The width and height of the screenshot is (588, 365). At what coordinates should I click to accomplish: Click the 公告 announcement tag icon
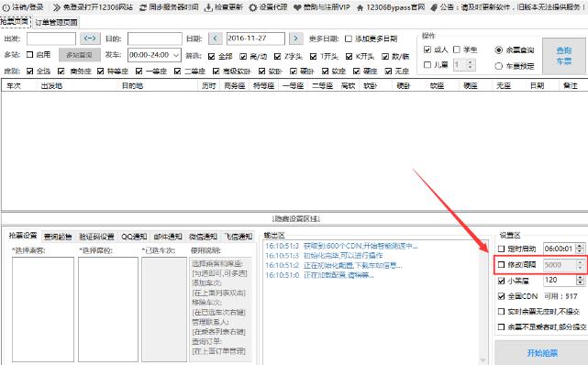tap(434, 7)
